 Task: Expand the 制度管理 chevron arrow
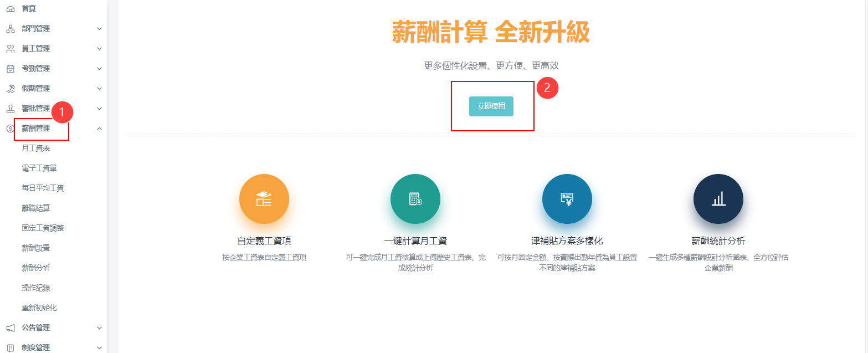coord(99,348)
